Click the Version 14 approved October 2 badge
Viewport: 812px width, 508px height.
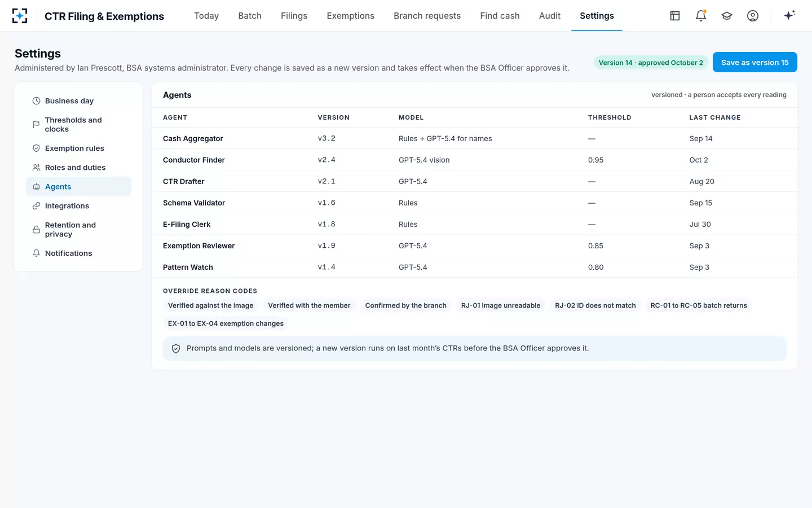pyautogui.click(x=651, y=63)
